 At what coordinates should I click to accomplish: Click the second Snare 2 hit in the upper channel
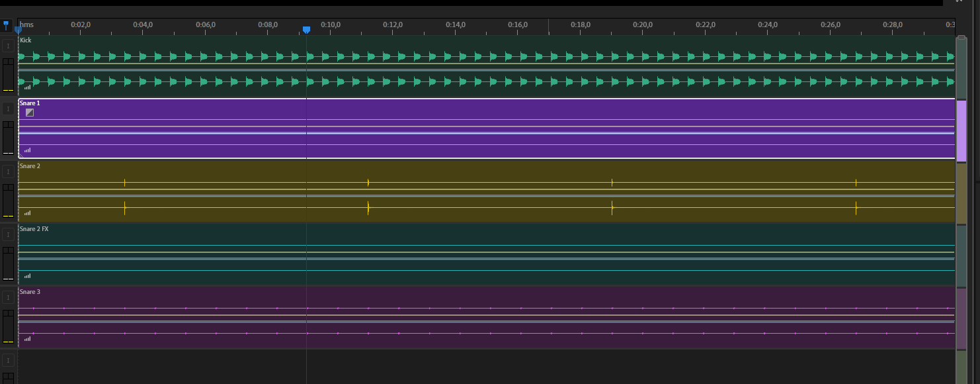point(368,183)
